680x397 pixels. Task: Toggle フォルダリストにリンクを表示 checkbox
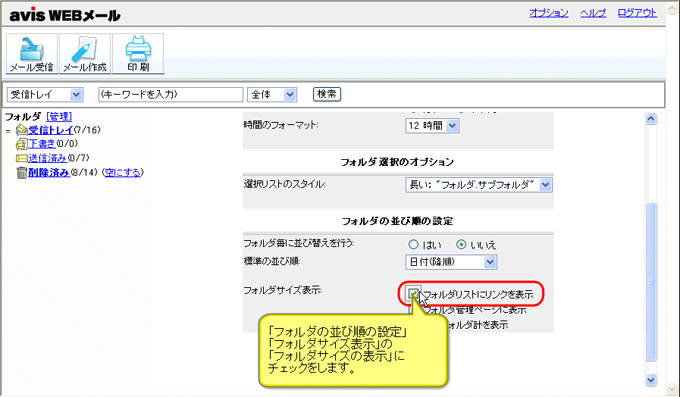tap(414, 294)
